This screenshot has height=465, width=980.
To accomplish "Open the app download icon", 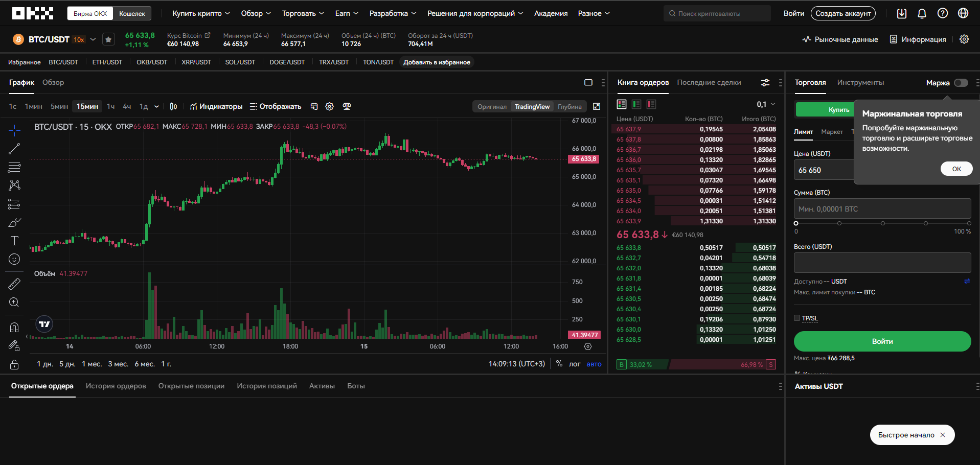I will tap(902, 14).
